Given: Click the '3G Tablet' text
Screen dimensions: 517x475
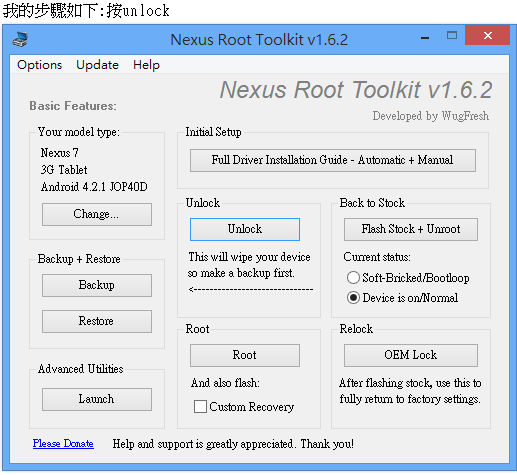Looking at the screenshot, I should pyautogui.click(x=64, y=170).
